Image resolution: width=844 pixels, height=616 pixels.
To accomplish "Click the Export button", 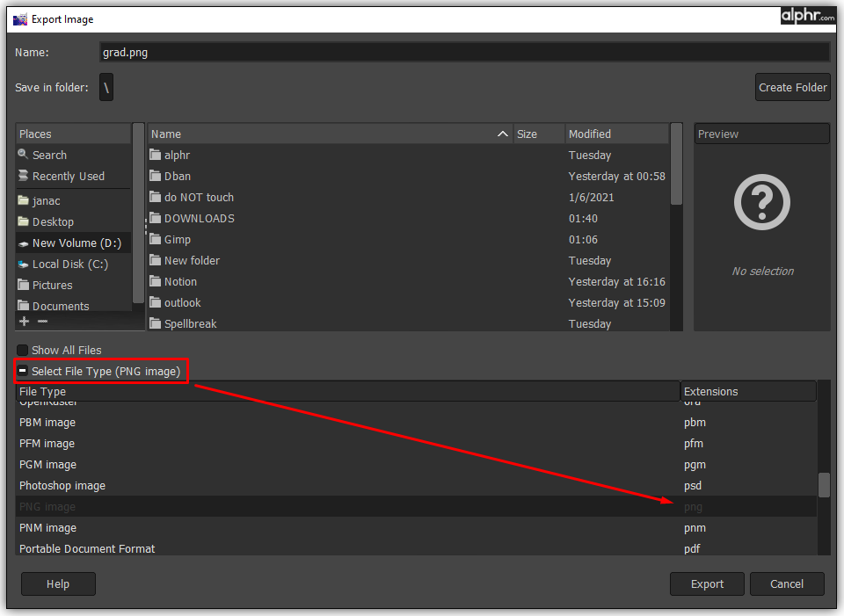I will click(707, 583).
